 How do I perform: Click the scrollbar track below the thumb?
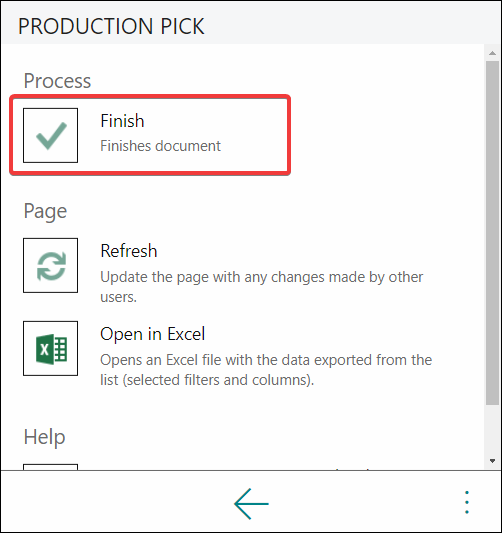pos(492,430)
